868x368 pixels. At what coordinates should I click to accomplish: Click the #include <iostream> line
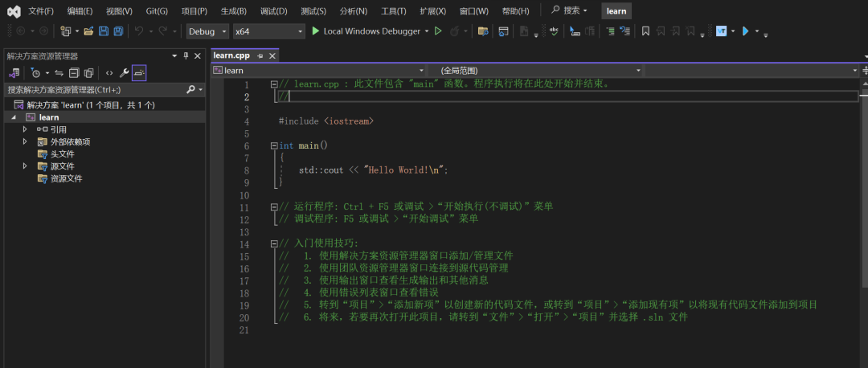point(326,121)
